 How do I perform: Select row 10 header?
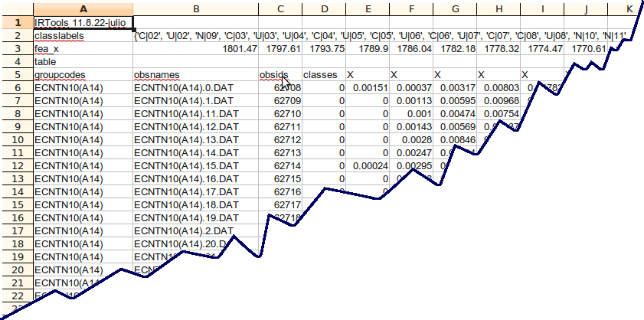[x=18, y=139]
